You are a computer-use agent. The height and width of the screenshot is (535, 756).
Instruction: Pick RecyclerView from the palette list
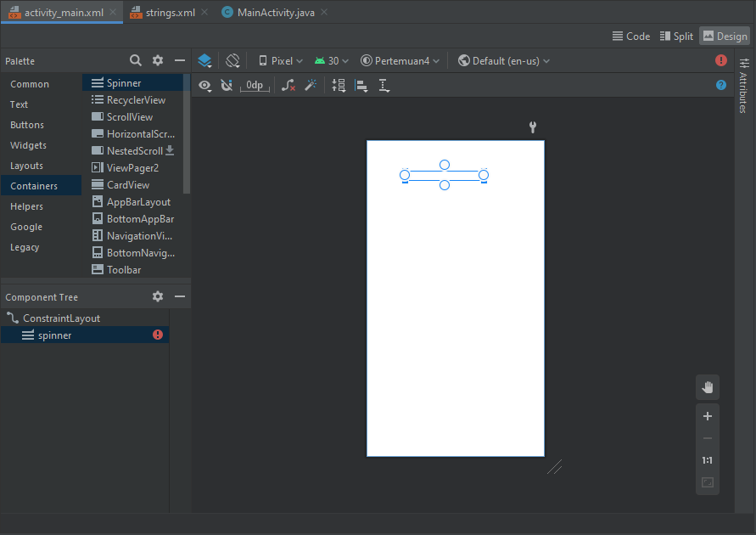pos(132,100)
